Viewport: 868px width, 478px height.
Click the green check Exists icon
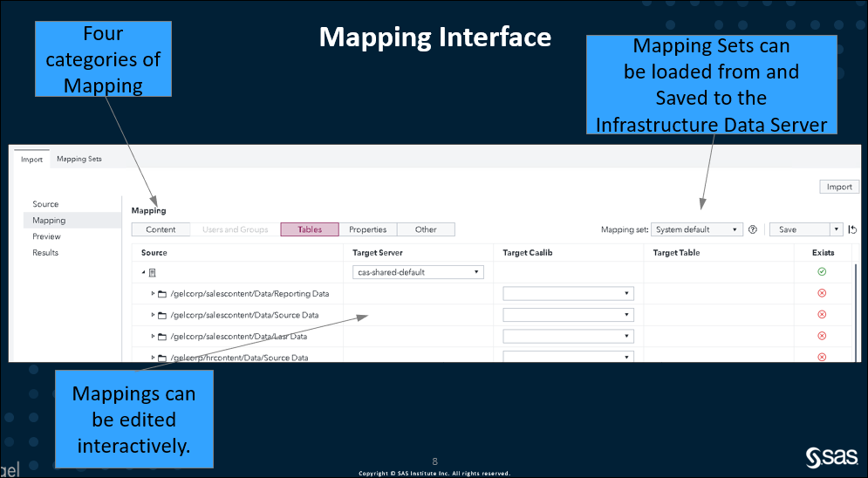click(x=822, y=271)
